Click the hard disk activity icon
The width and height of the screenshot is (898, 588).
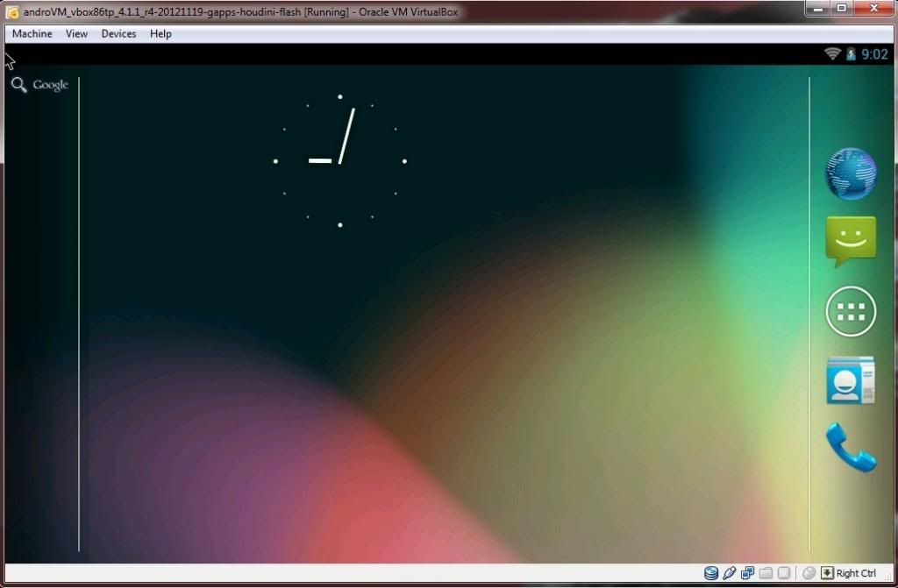click(710, 572)
